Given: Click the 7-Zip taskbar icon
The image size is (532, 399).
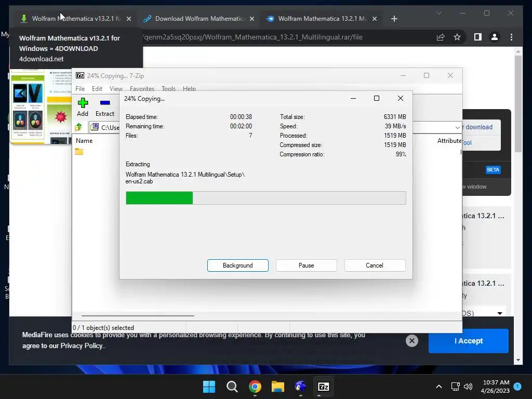Looking at the screenshot, I should 323,387.
